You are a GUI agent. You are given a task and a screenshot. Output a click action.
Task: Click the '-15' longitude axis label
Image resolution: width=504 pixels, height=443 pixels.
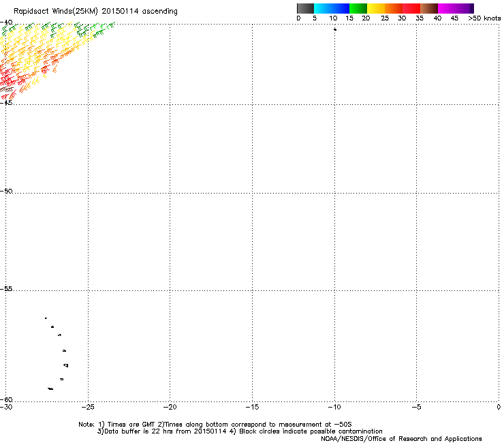coord(252,407)
